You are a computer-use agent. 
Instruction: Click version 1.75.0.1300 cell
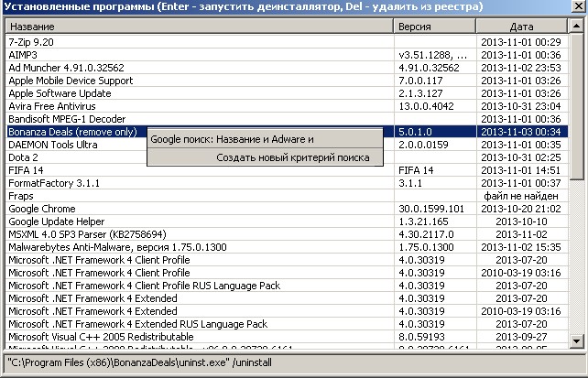(435, 247)
